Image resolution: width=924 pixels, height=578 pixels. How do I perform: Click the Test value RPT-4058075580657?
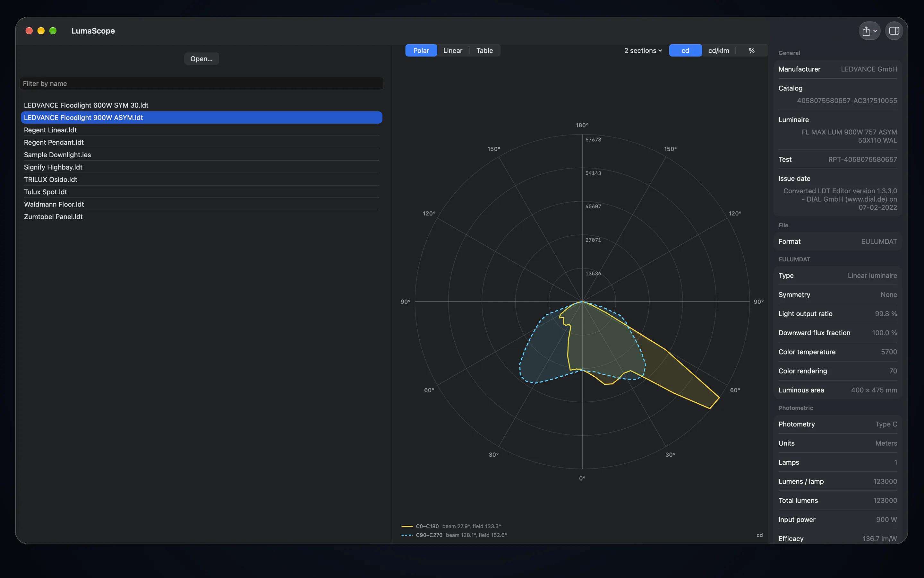862,159
